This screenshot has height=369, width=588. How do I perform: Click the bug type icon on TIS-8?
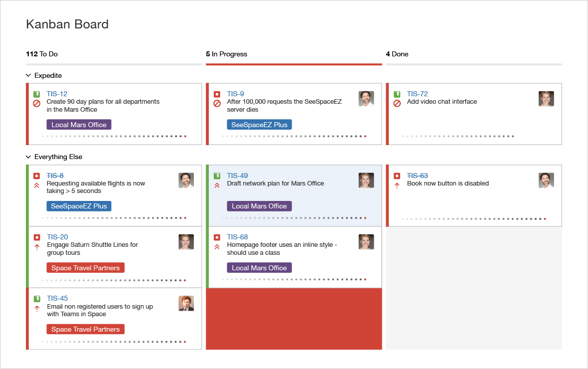pos(36,176)
